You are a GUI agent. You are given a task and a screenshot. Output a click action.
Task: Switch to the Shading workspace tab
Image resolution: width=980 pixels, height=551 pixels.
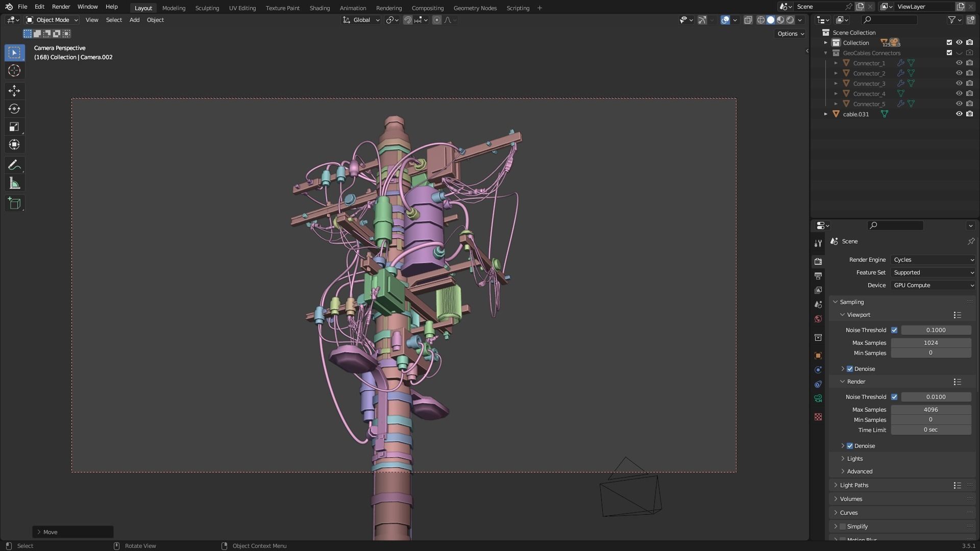click(x=320, y=8)
